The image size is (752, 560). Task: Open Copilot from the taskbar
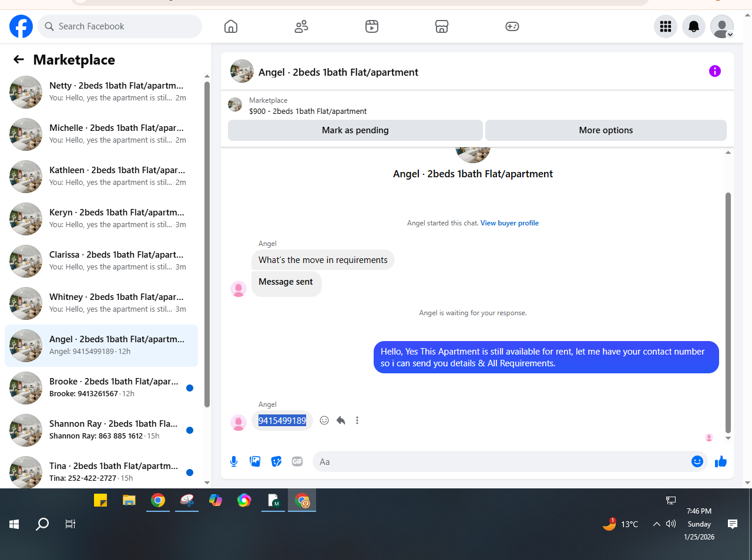tap(216, 500)
